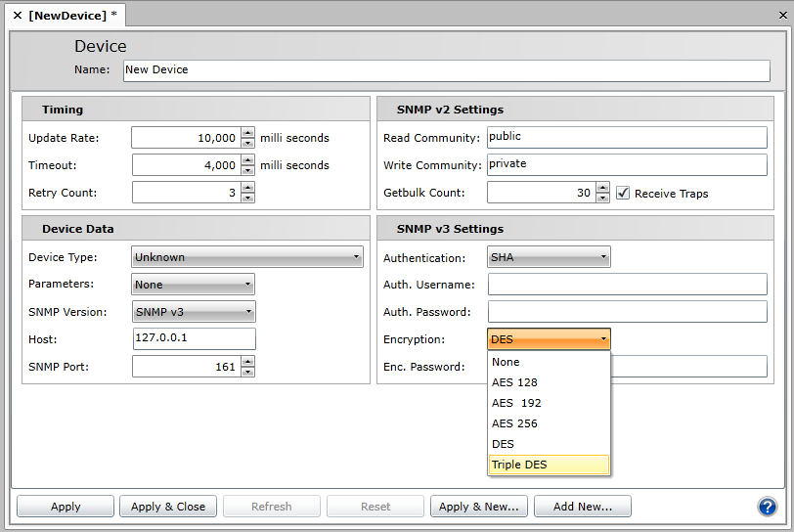Decrease Getbulk Count with down spinner
The height and width of the screenshot is (532, 794).
click(602, 198)
